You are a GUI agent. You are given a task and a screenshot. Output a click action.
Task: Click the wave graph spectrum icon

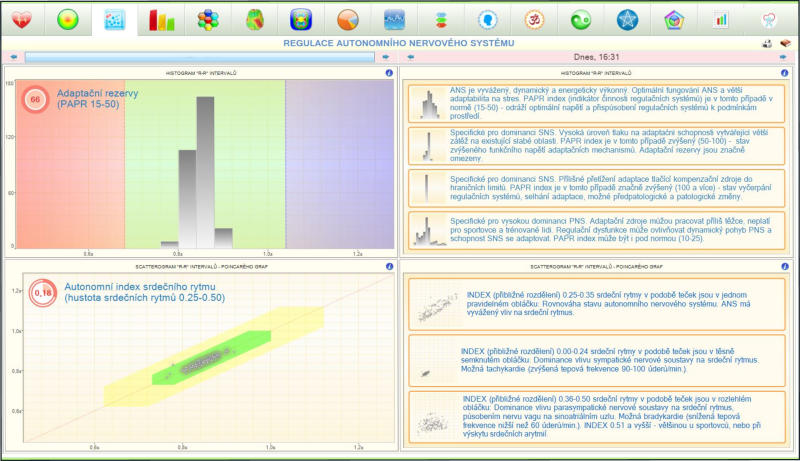(x=394, y=19)
